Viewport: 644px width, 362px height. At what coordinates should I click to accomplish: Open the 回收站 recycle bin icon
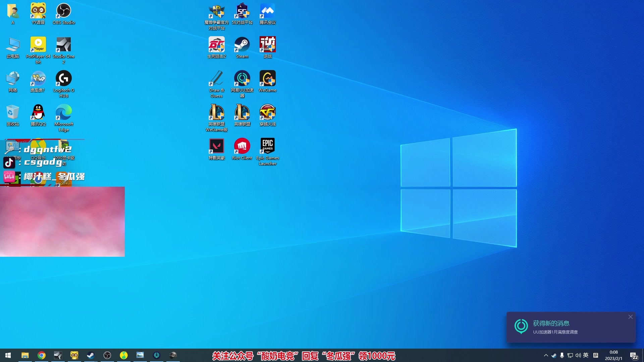(x=12, y=113)
